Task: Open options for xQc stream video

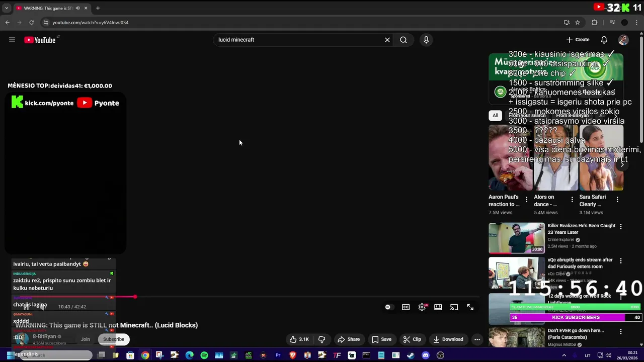Action: pyautogui.click(x=621, y=261)
